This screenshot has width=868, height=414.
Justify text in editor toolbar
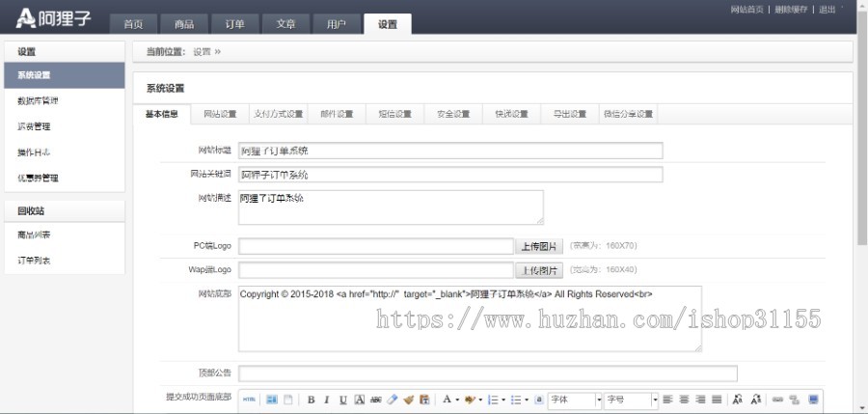point(717,400)
